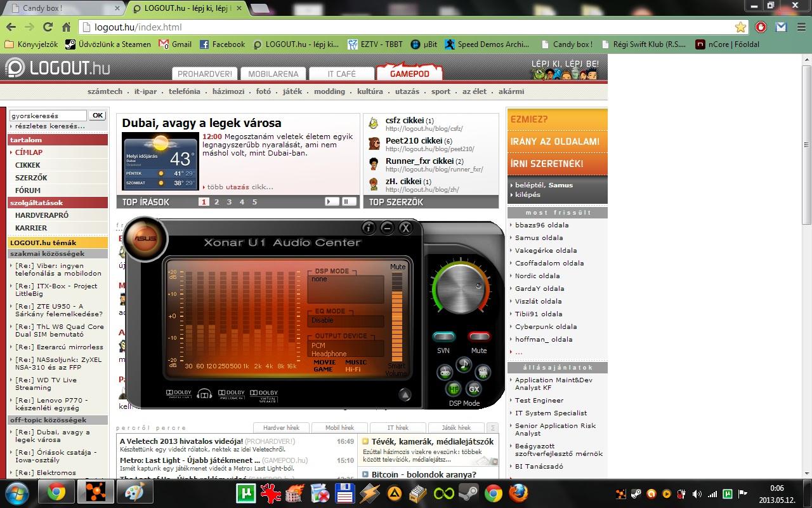This screenshot has width=812, height=508.
Task: Go to top írások page 3
Action: (x=229, y=202)
